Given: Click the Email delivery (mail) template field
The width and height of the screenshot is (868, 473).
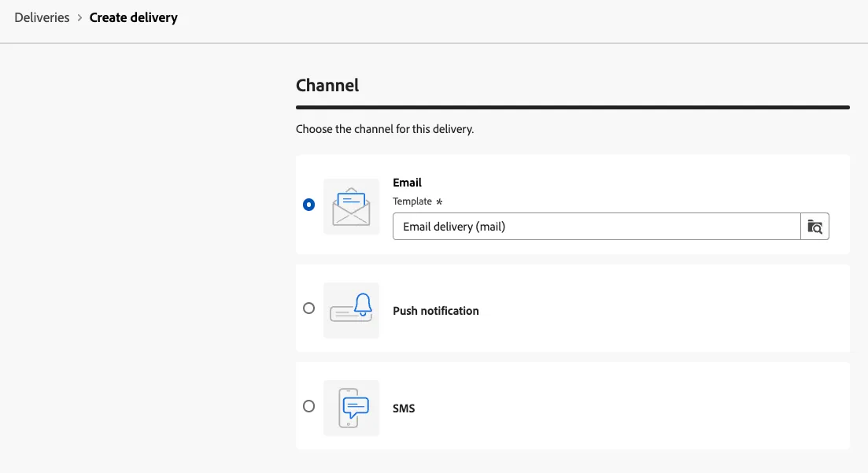Looking at the screenshot, I should pyautogui.click(x=597, y=227).
